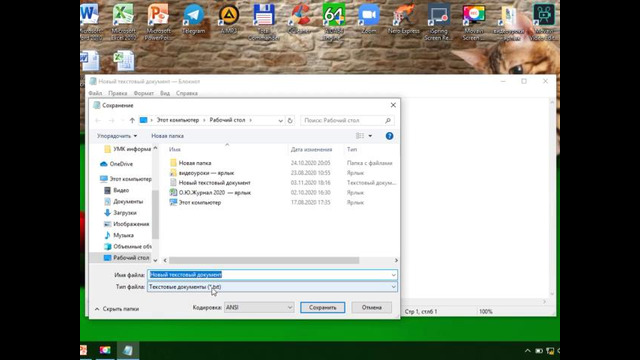Open the Вид menu in Notepad
This screenshot has width=640, height=360.
[x=165, y=93]
